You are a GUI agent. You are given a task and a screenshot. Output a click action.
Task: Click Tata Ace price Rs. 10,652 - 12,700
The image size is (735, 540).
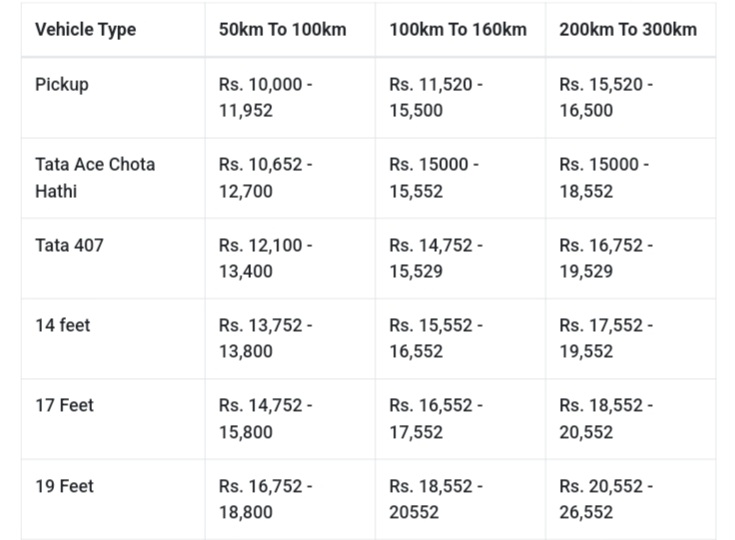[x=266, y=177]
